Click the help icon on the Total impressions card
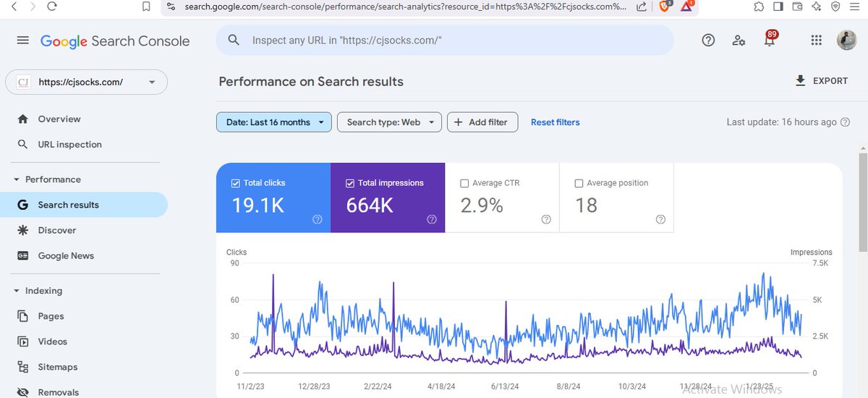The image size is (868, 398). [432, 219]
